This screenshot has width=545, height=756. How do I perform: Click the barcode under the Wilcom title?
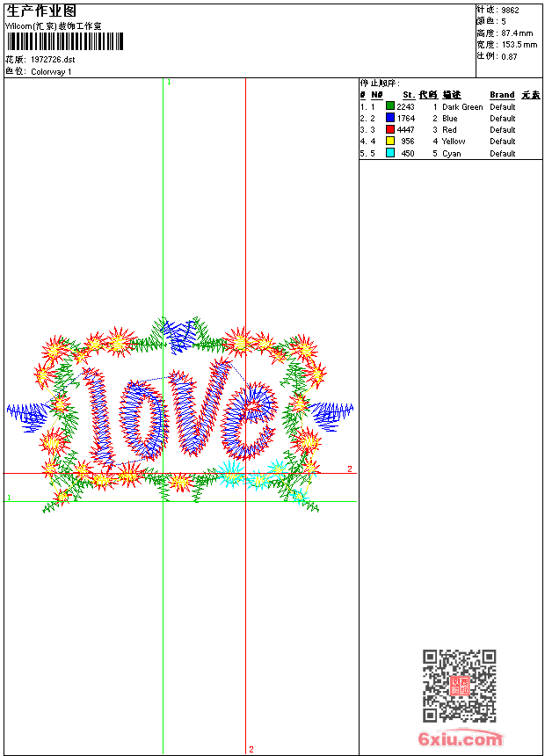[x=65, y=41]
